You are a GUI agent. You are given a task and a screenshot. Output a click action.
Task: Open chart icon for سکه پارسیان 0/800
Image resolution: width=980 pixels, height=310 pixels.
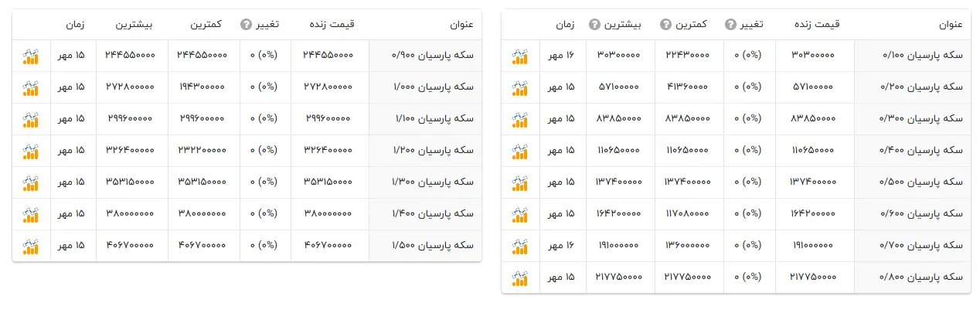point(520,278)
